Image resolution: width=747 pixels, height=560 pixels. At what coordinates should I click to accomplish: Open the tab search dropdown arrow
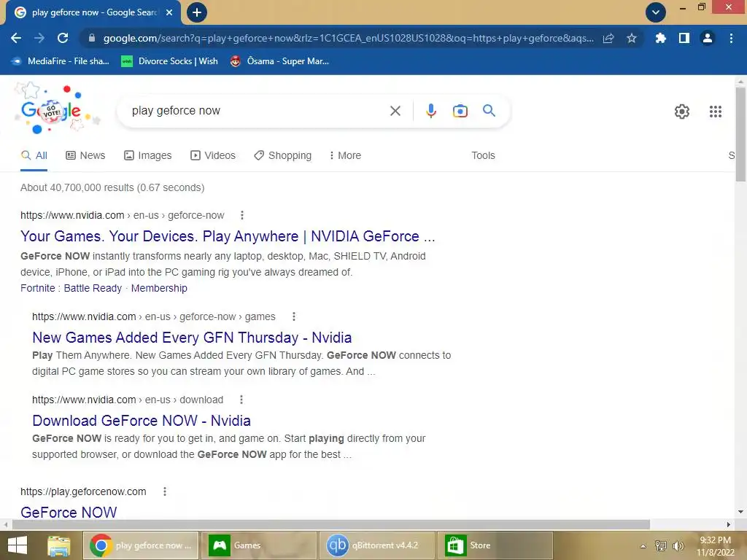[x=656, y=12]
